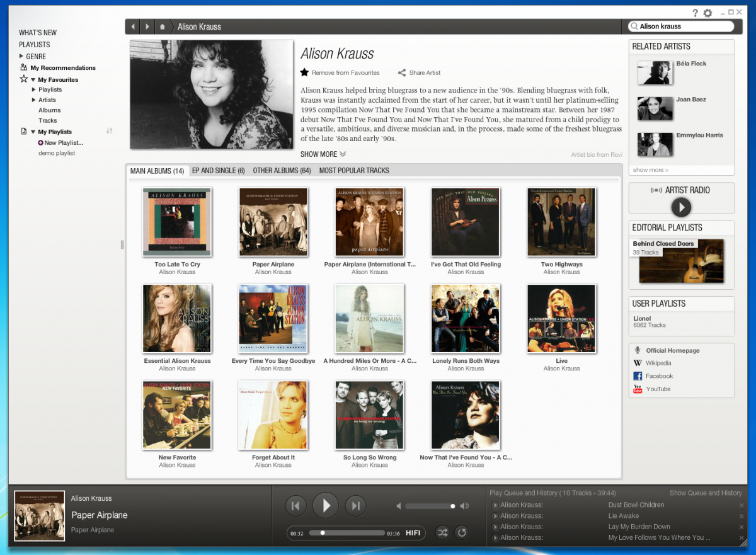The height and width of the screenshot is (555, 756).
Task: Switch to the OTHER ALBUMS (64) tab
Action: [282, 171]
